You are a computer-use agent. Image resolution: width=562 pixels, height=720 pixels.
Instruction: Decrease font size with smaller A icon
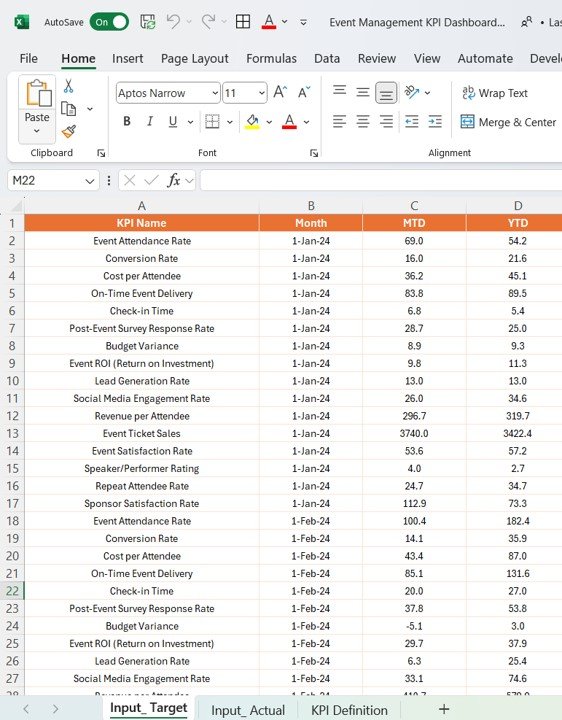304,92
